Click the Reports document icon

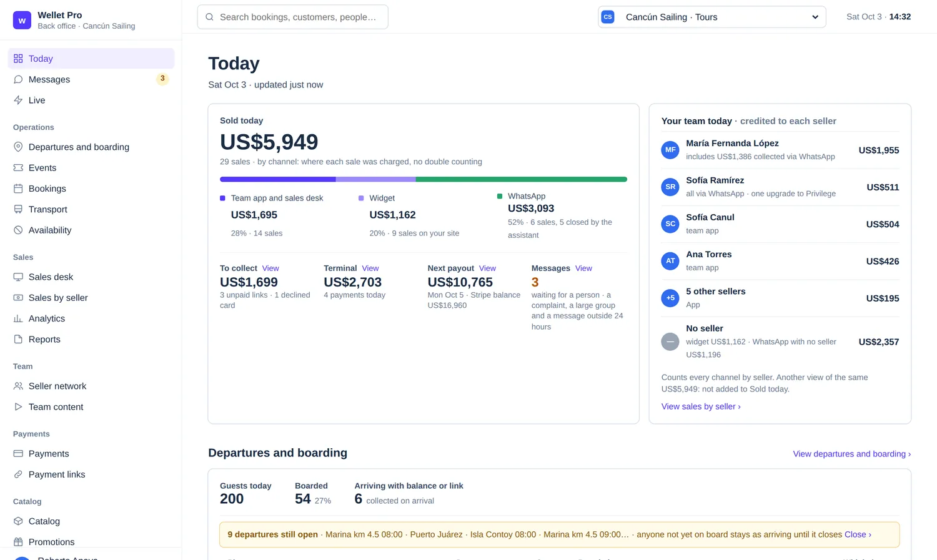tap(18, 339)
